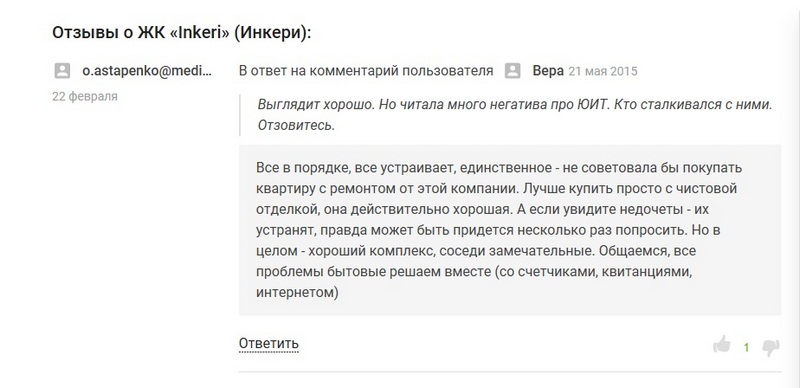Image resolution: width=800 pixels, height=388 pixels.
Task: Click the Ответить reply link
Action: pyautogui.click(x=268, y=343)
